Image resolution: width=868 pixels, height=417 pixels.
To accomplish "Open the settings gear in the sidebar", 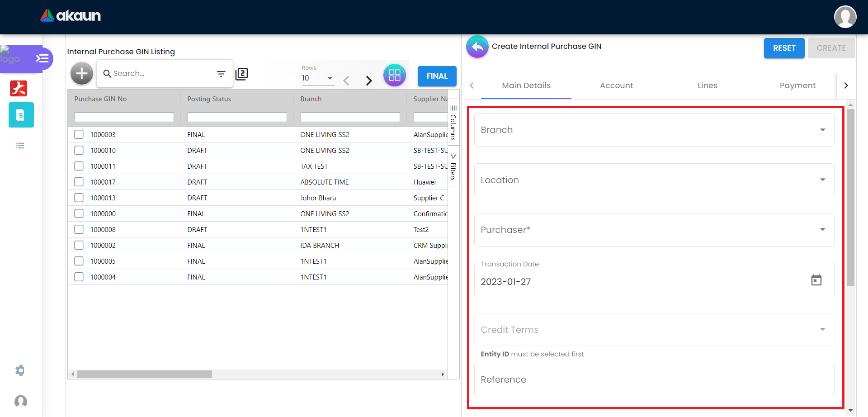I will (20, 370).
